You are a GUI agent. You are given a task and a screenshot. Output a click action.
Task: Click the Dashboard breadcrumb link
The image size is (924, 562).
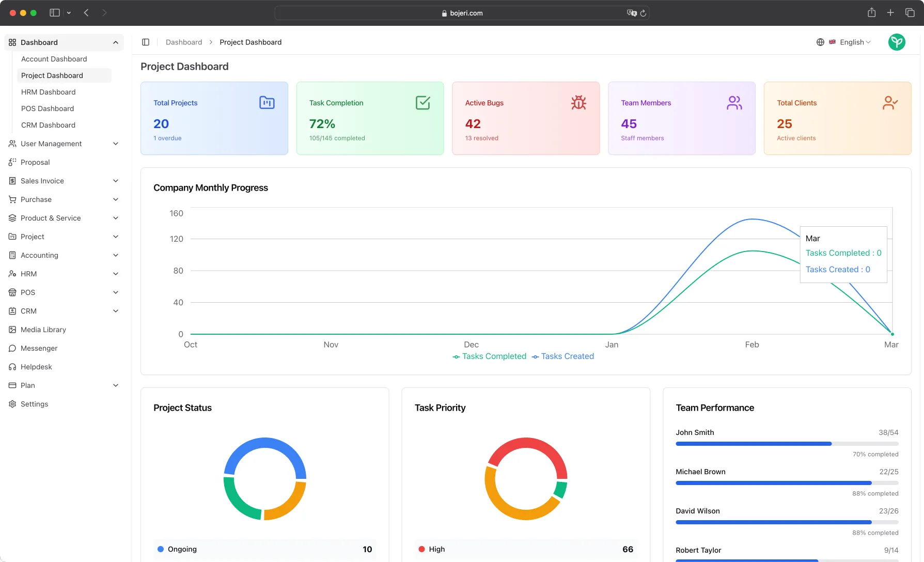(x=184, y=42)
